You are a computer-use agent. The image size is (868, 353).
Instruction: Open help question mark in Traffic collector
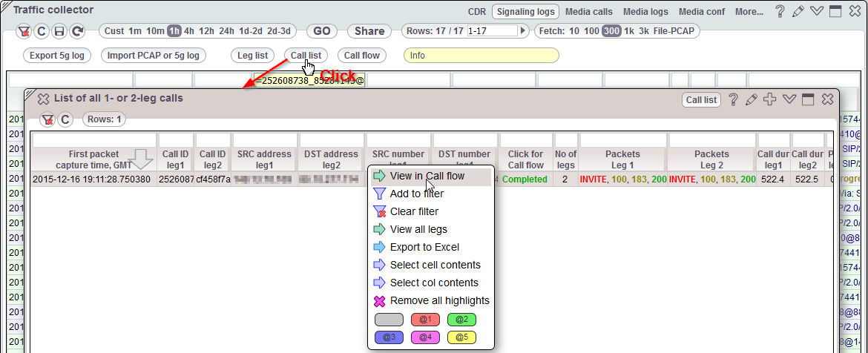(780, 11)
